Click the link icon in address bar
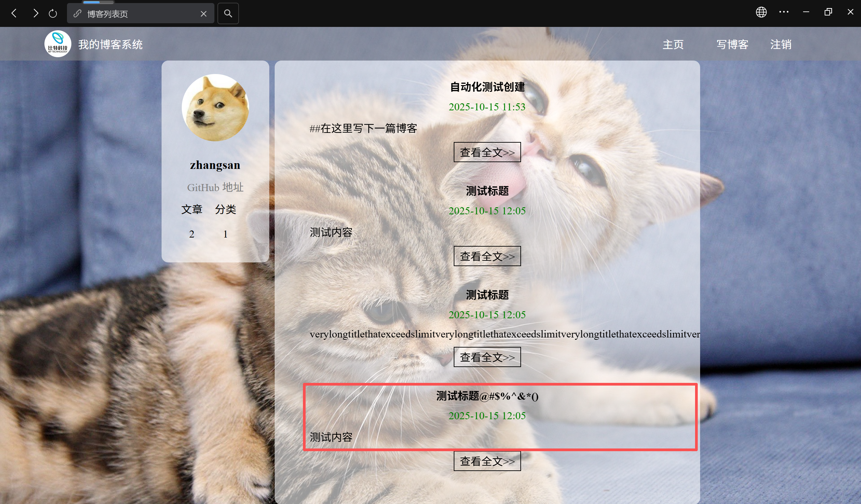 (x=77, y=14)
